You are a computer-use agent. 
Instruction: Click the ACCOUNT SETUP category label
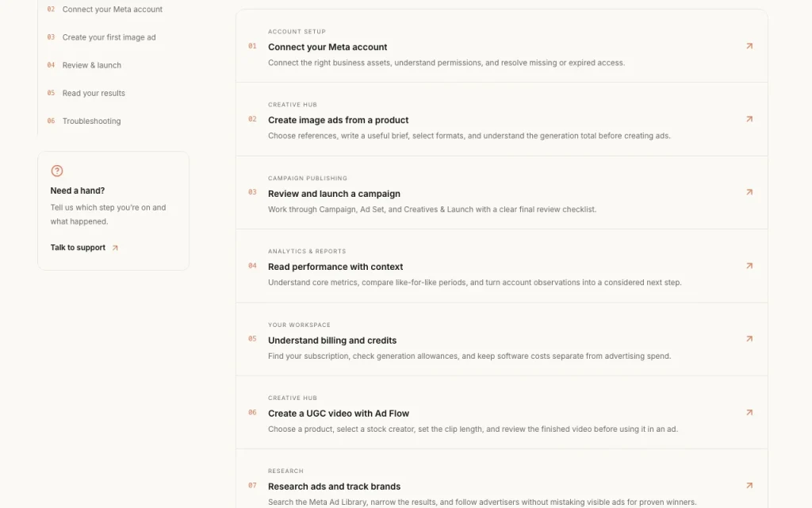tap(297, 32)
